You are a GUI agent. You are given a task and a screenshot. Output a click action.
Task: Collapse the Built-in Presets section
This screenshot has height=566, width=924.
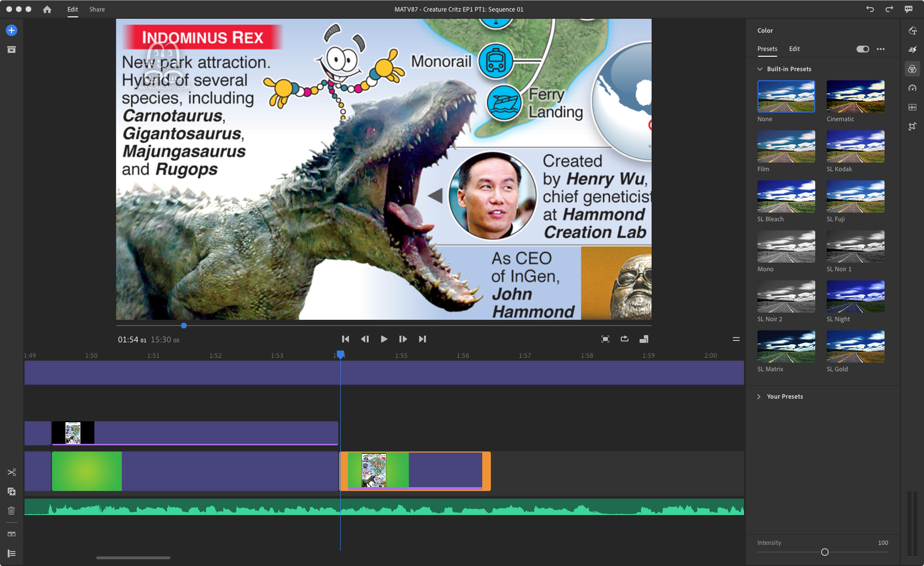pyautogui.click(x=760, y=69)
